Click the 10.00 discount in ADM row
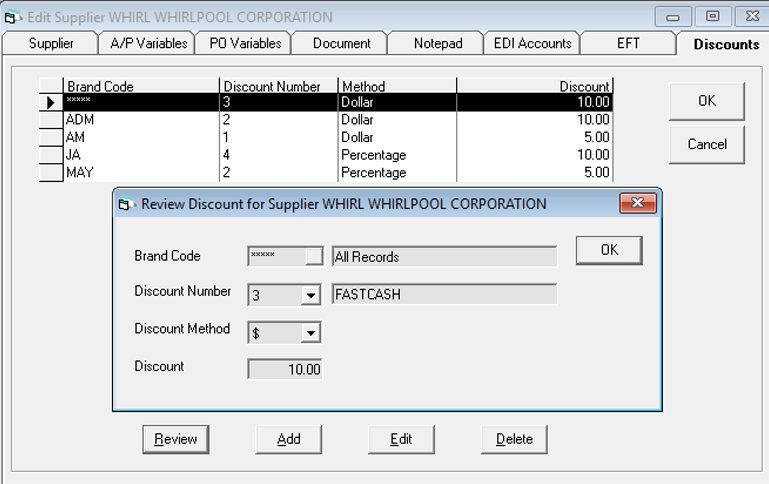Screen dimensions: 769x484 [x=535, y=120]
